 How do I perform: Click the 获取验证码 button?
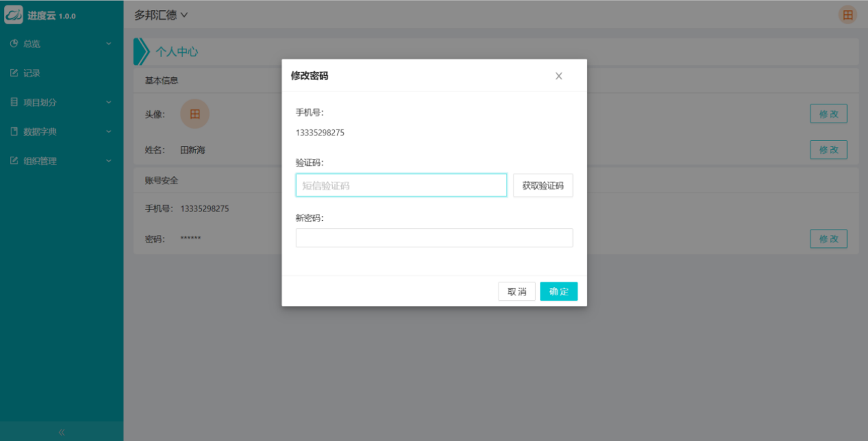(x=542, y=186)
